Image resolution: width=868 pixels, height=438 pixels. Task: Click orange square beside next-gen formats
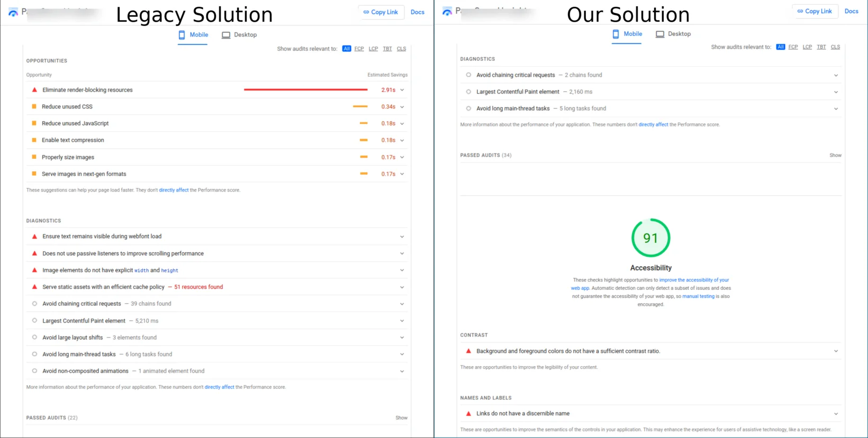pos(34,174)
